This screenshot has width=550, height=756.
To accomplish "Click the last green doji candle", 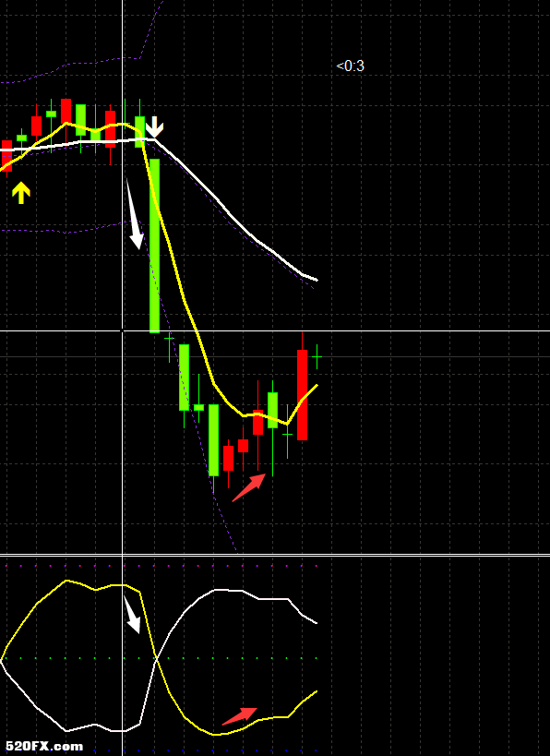I will coord(317,357).
